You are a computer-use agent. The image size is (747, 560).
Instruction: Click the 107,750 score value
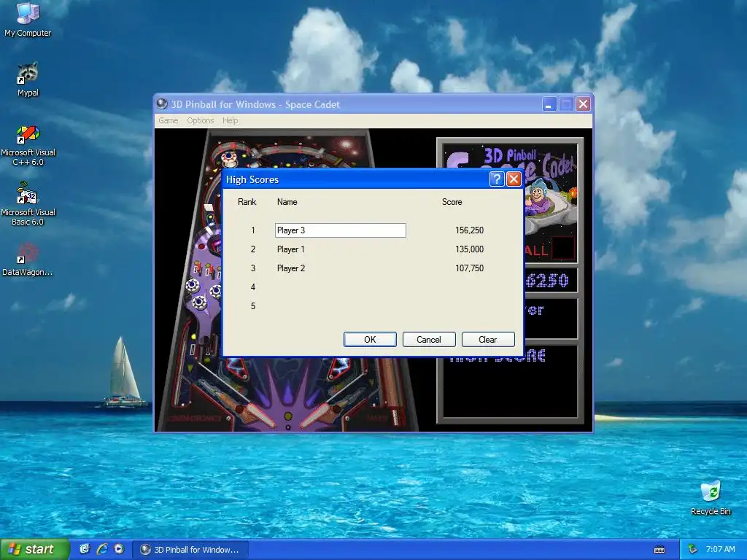469,268
